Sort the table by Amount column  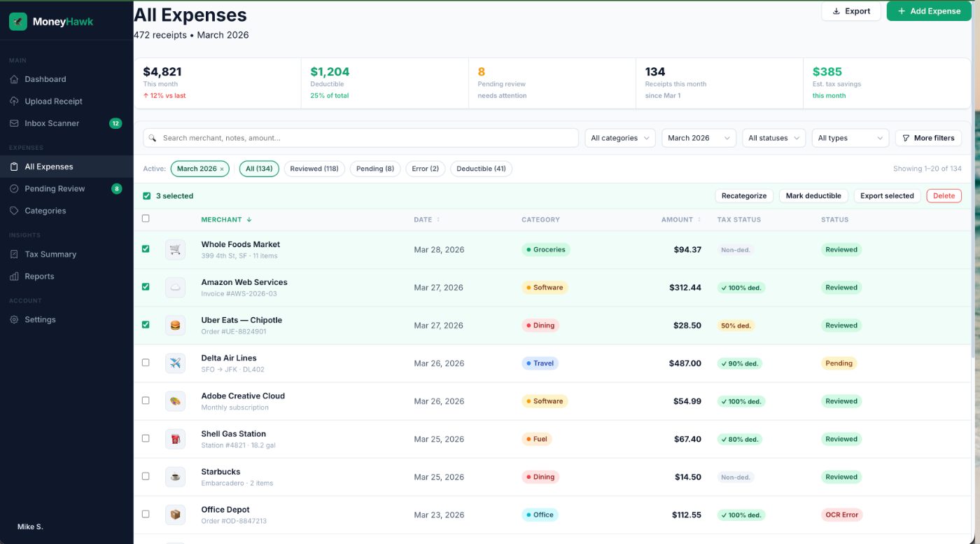pos(680,220)
